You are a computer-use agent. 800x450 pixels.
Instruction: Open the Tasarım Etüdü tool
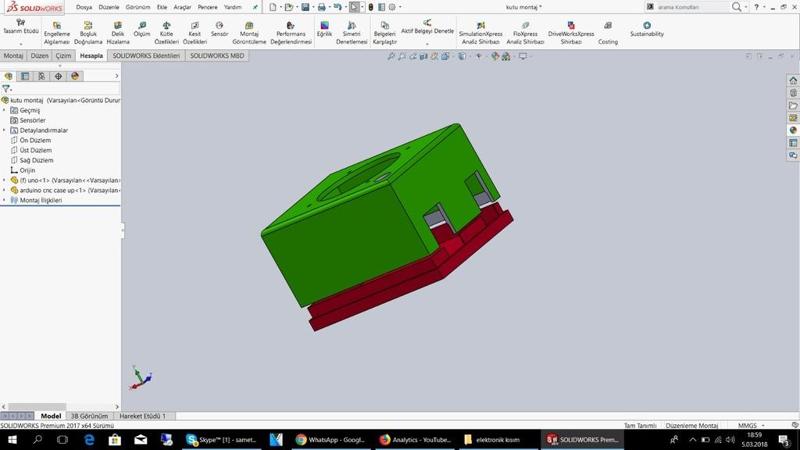coord(20,27)
